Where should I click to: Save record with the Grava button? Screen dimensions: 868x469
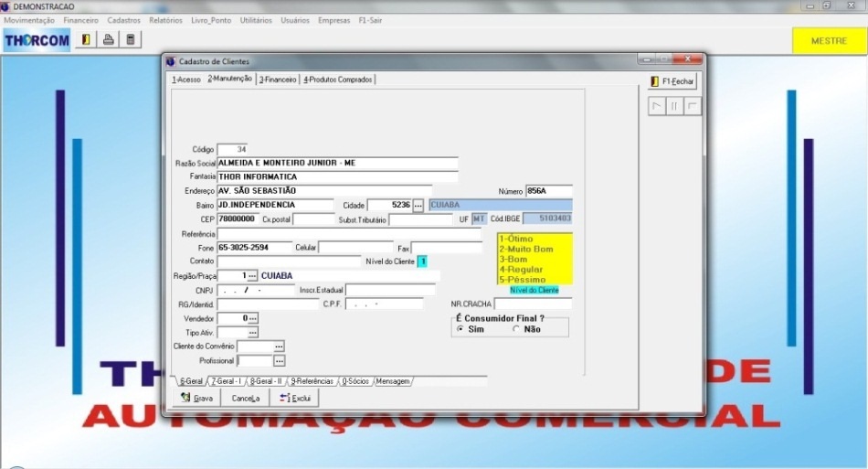(196, 398)
